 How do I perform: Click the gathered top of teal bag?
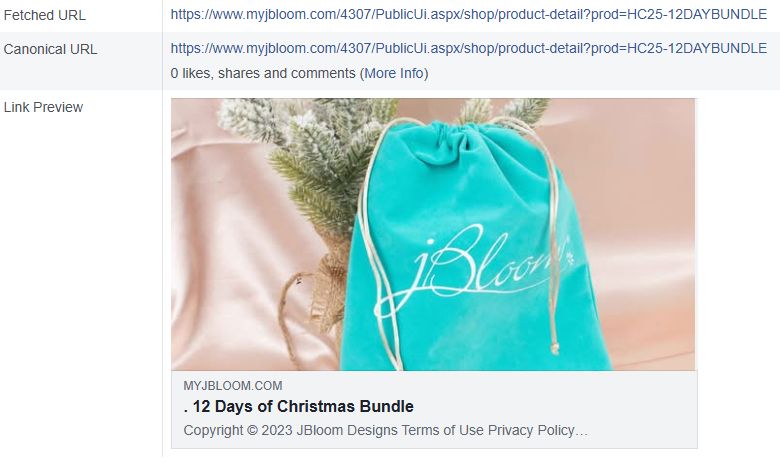click(468, 142)
